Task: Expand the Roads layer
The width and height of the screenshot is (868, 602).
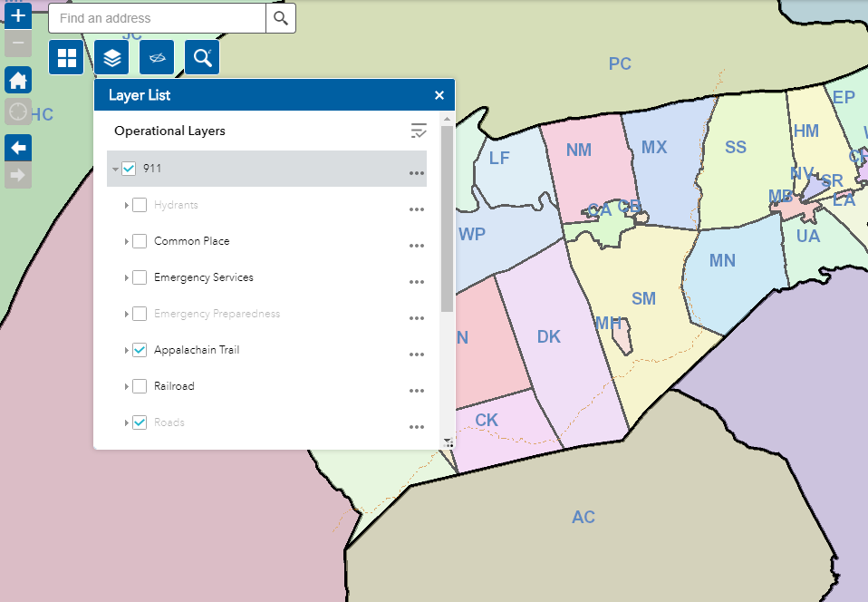Action: click(126, 423)
